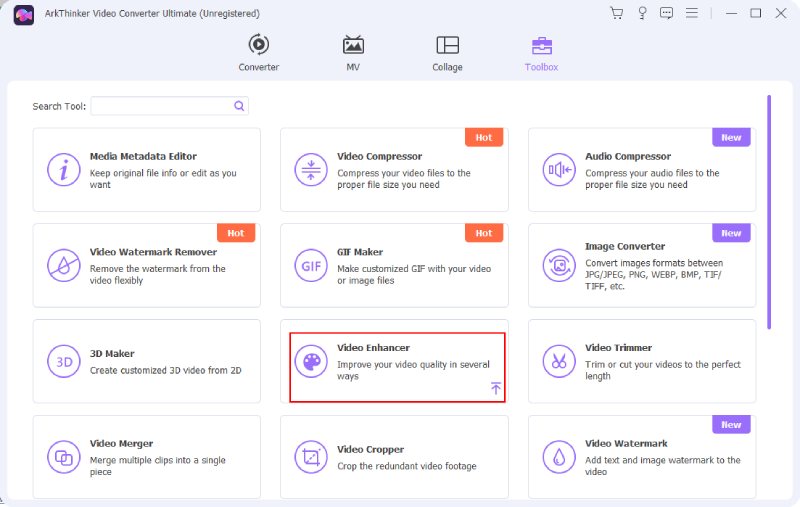The image size is (800, 507).
Task: Open Video Watermark title
Action: click(626, 444)
